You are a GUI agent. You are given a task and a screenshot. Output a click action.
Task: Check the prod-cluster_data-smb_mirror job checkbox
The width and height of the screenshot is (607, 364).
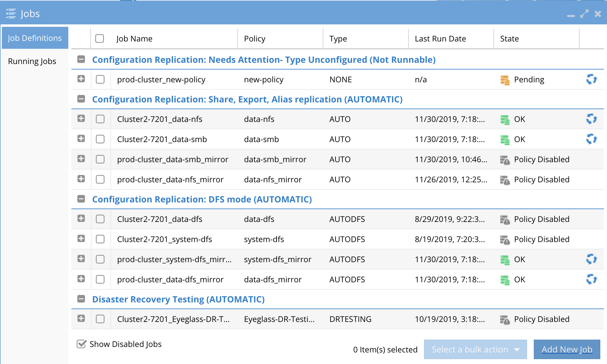point(100,159)
